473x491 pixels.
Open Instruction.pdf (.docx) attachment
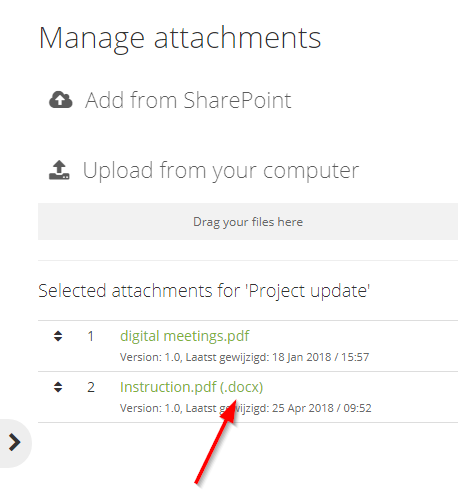pyautogui.click(x=192, y=387)
